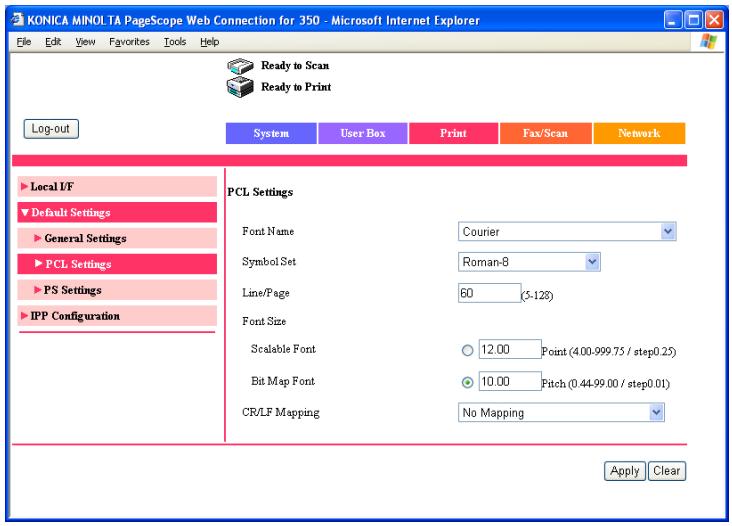Open PCL Settings in the sidebar
This screenshot has height=526, width=732.
point(117,264)
